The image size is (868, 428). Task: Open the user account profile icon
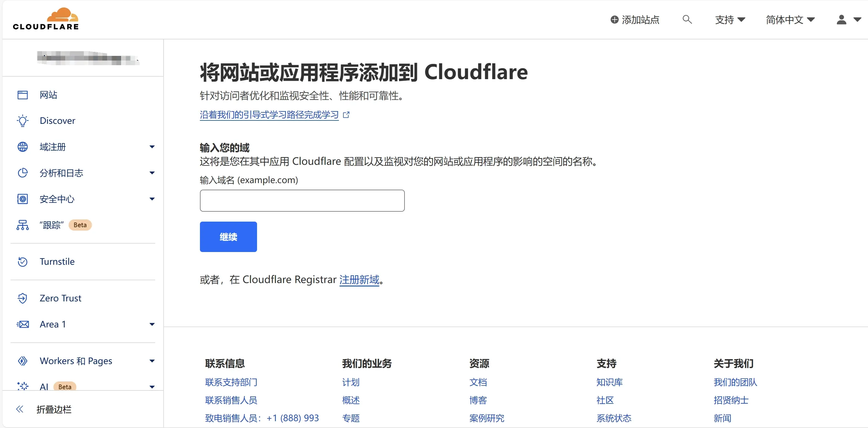pos(841,20)
